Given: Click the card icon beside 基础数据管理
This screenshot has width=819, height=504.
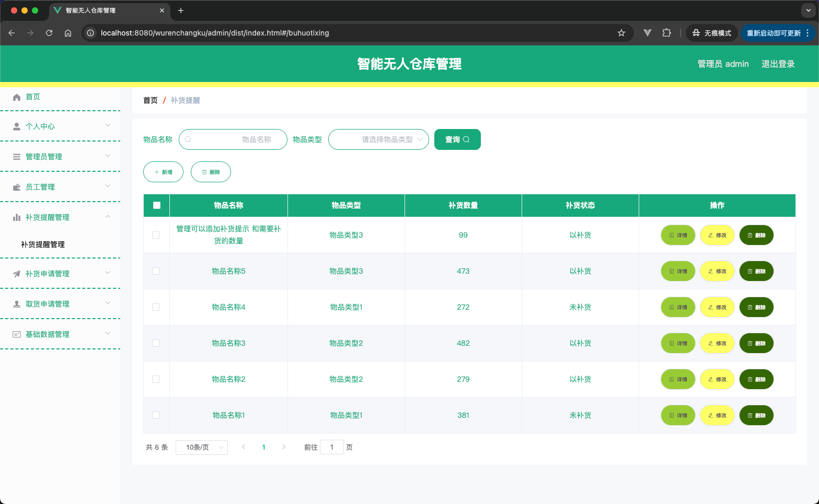Looking at the screenshot, I should click(x=17, y=334).
